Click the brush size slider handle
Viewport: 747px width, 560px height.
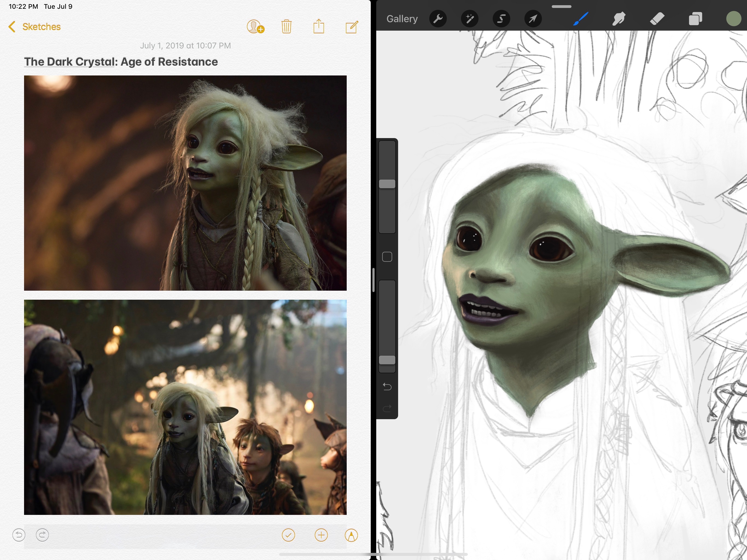click(387, 184)
